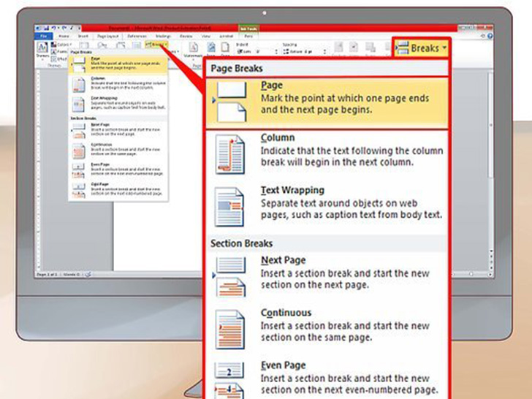Click the Indent Left value field
This screenshot has height=399, width=532.
pos(263,52)
